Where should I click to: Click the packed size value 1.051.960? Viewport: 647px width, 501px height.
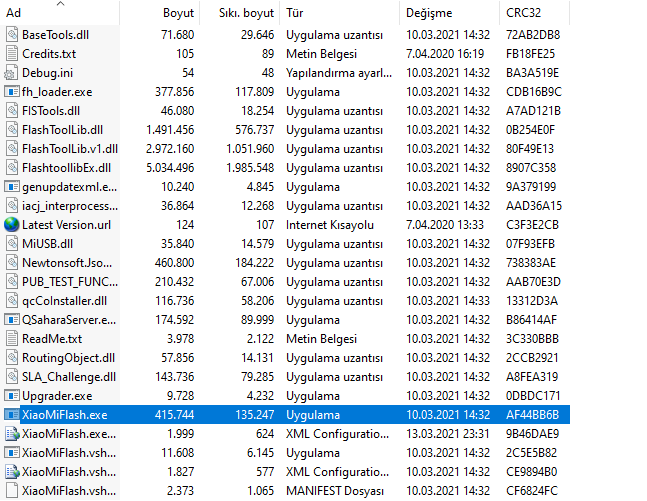tap(250, 149)
